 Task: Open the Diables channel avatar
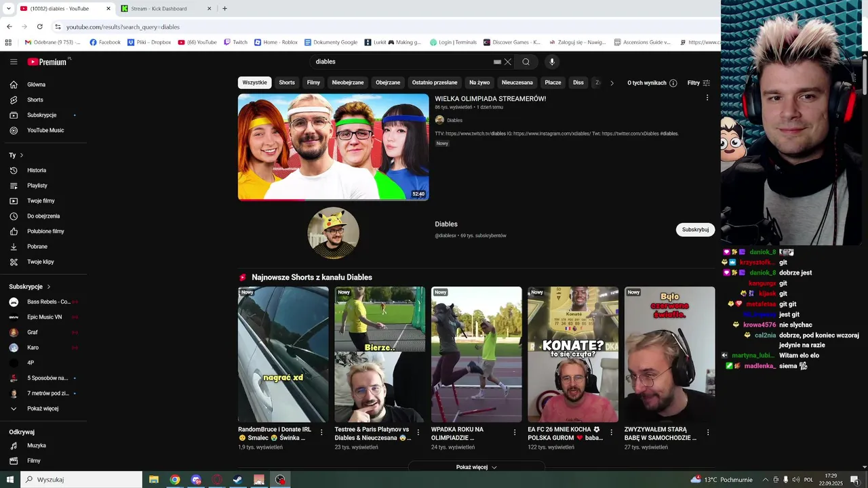click(333, 232)
